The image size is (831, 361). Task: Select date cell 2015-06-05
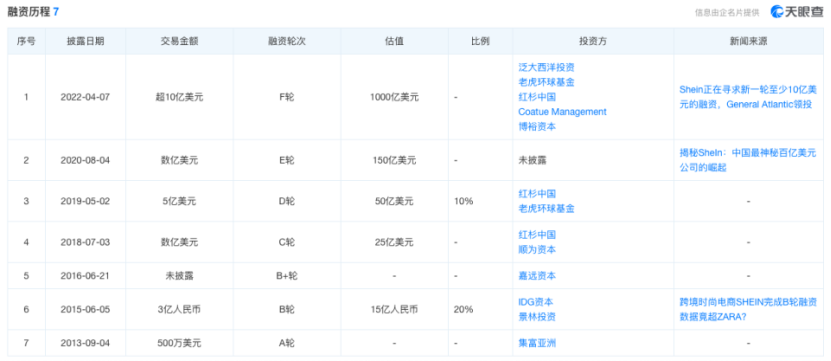[x=85, y=310]
